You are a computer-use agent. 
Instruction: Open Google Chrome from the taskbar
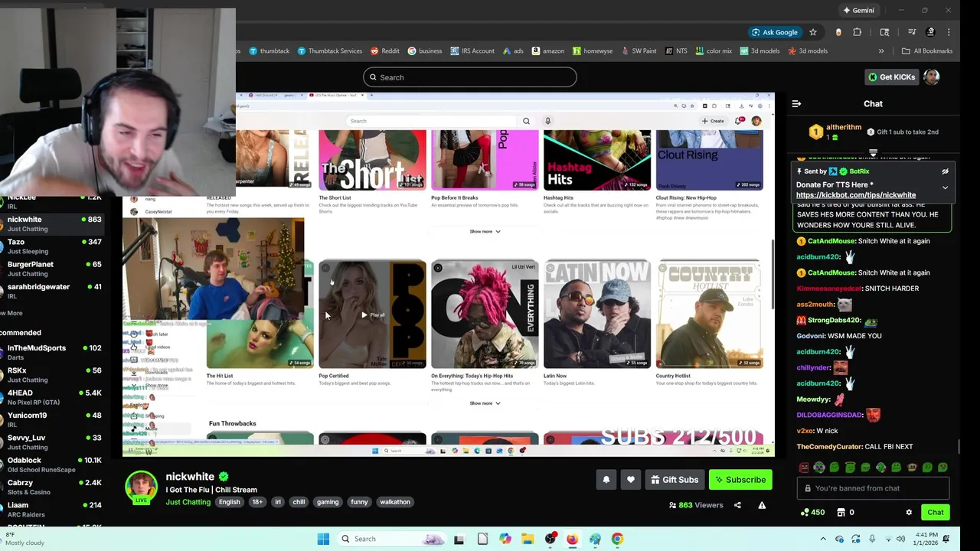click(617, 539)
